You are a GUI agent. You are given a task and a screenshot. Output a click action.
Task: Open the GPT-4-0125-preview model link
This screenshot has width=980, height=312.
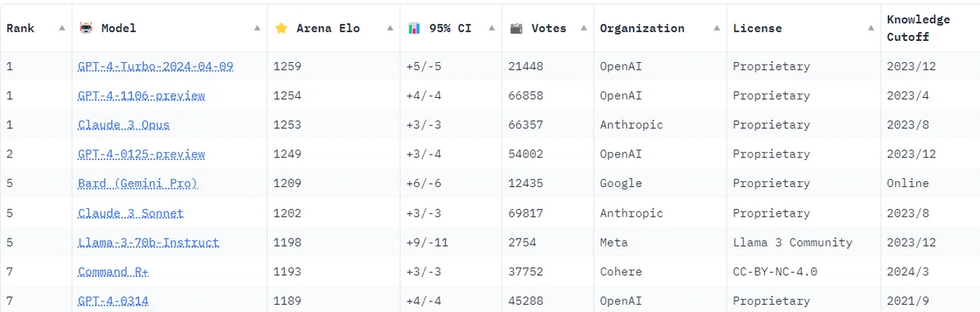141,154
